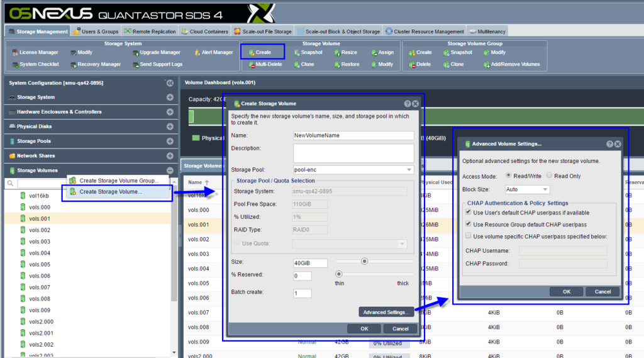Click Storage Volume Group Create button
This screenshot has height=358, width=644.
point(420,53)
